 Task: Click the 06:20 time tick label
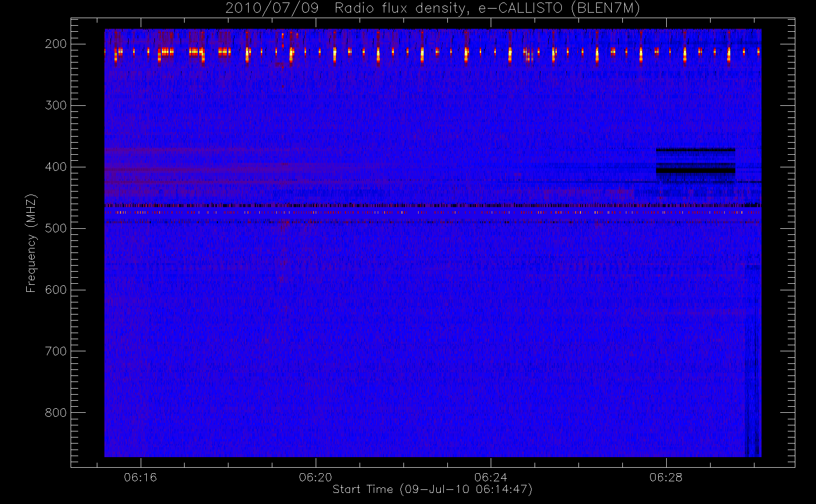(x=316, y=477)
